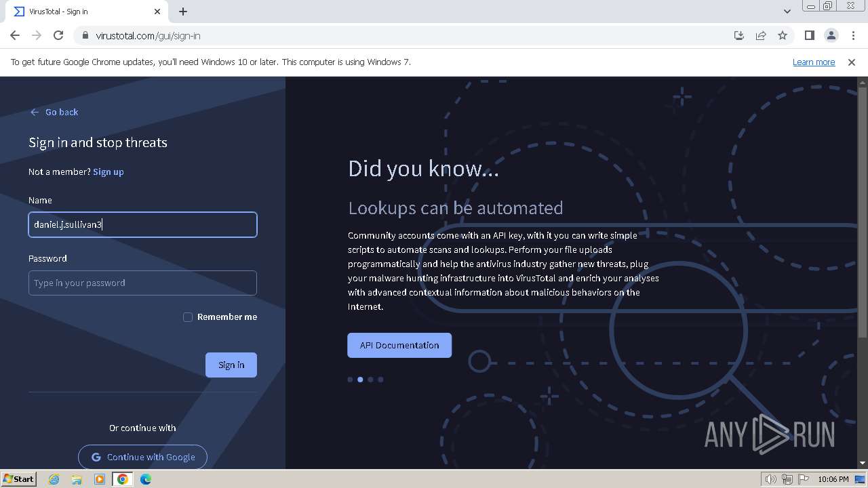Click the Google logo icon

tap(96, 457)
